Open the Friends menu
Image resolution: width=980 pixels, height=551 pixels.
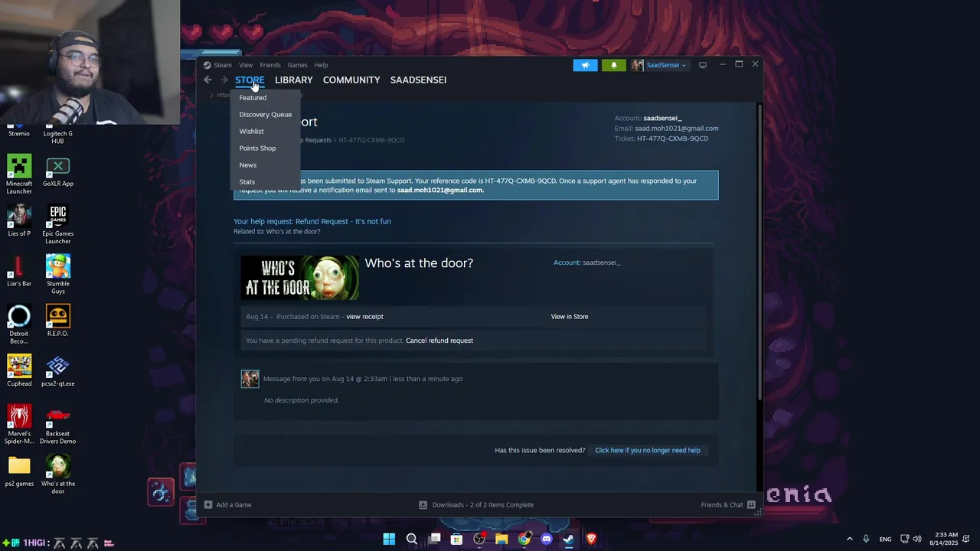pos(270,65)
